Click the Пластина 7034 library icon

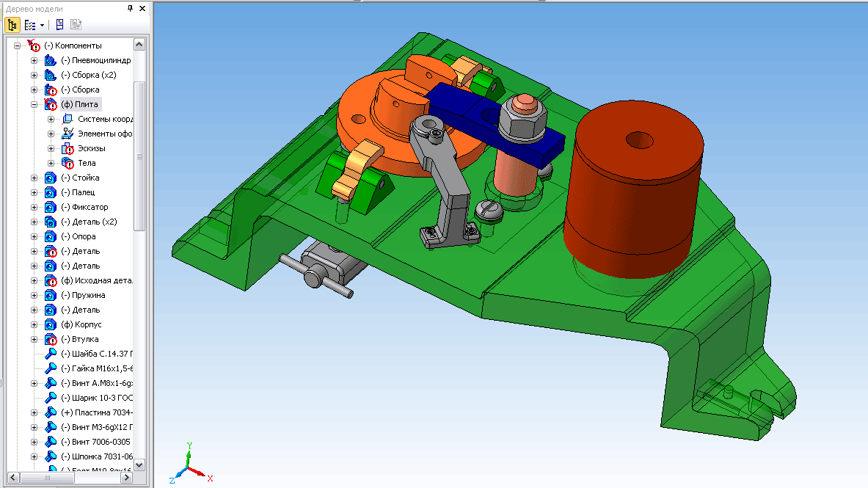click(51, 412)
